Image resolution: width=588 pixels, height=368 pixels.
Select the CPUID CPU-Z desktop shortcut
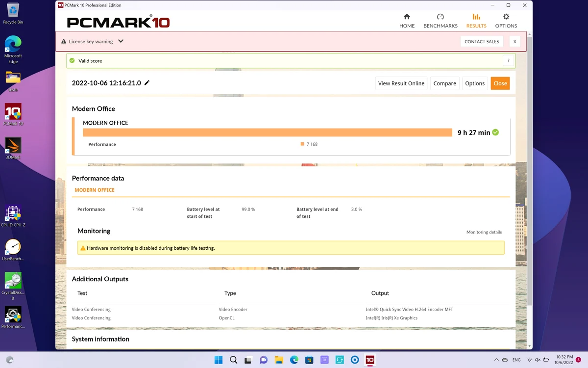point(13,216)
